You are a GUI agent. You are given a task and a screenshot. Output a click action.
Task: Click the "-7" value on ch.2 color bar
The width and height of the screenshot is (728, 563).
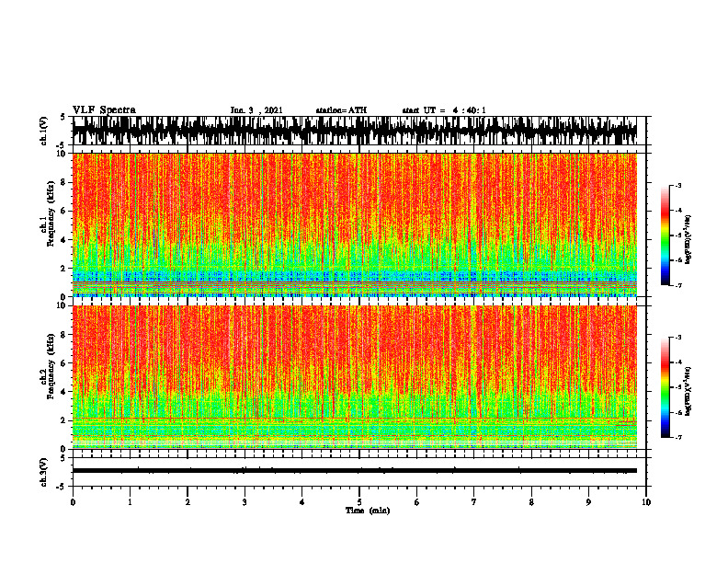(678, 437)
